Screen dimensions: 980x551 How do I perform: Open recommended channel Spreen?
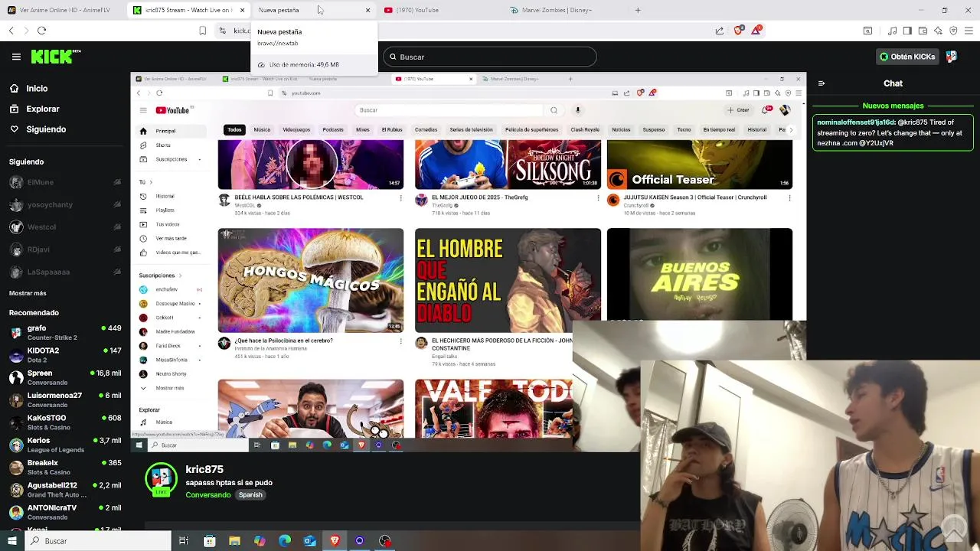click(65, 377)
